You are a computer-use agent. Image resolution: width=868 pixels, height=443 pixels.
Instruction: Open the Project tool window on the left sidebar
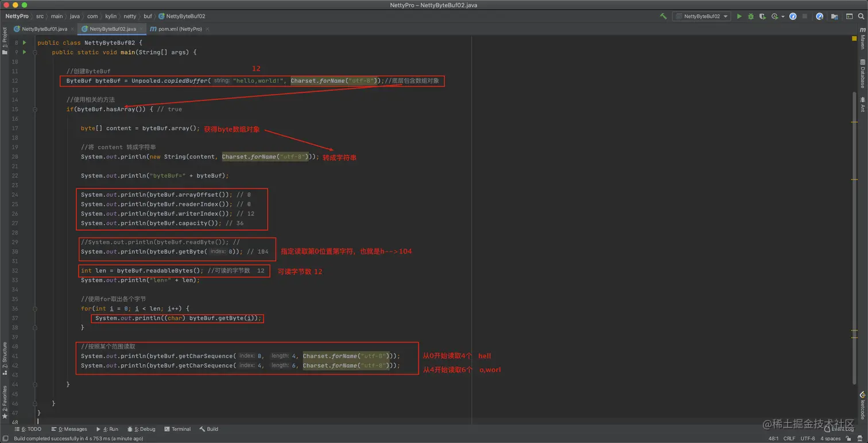(x=5, y=41)
